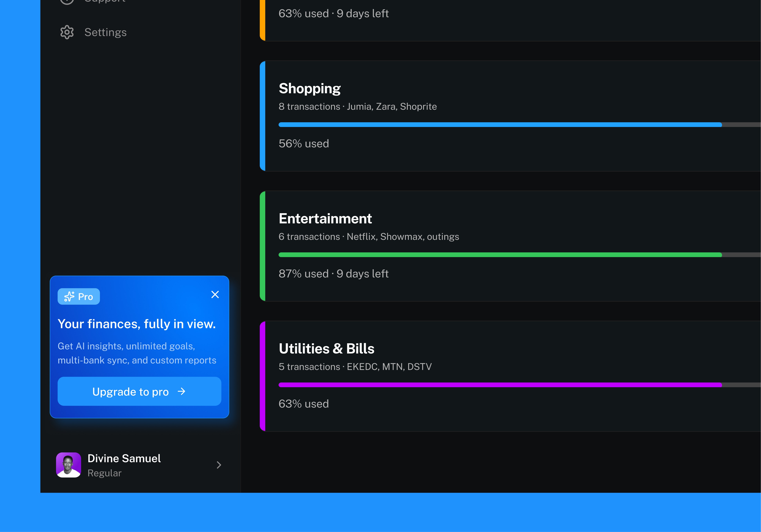
Task: Click the 87% used · 9 days left text
Action: (x=333, y=274)
